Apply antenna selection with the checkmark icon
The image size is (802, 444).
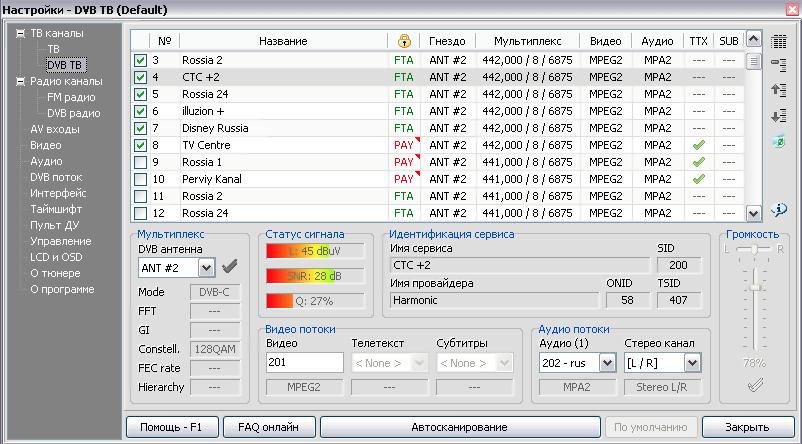[x=230, y=267]
